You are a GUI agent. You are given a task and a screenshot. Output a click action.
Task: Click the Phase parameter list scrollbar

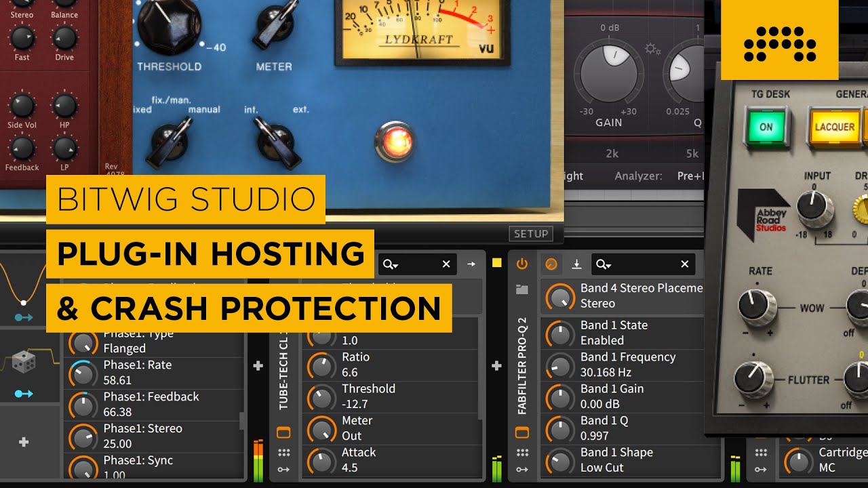[242, 420]
